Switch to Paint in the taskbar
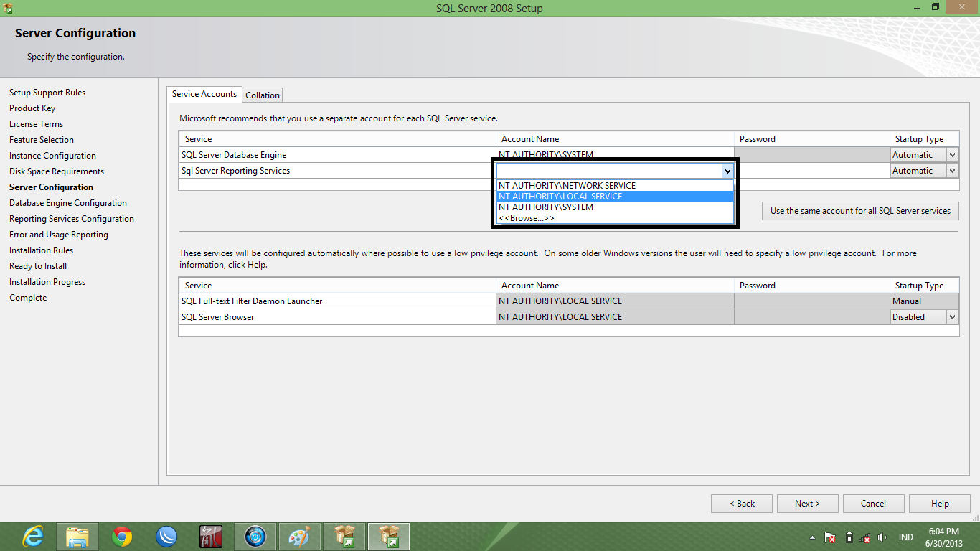Screen dimensions: 980x551 (300, 537)
